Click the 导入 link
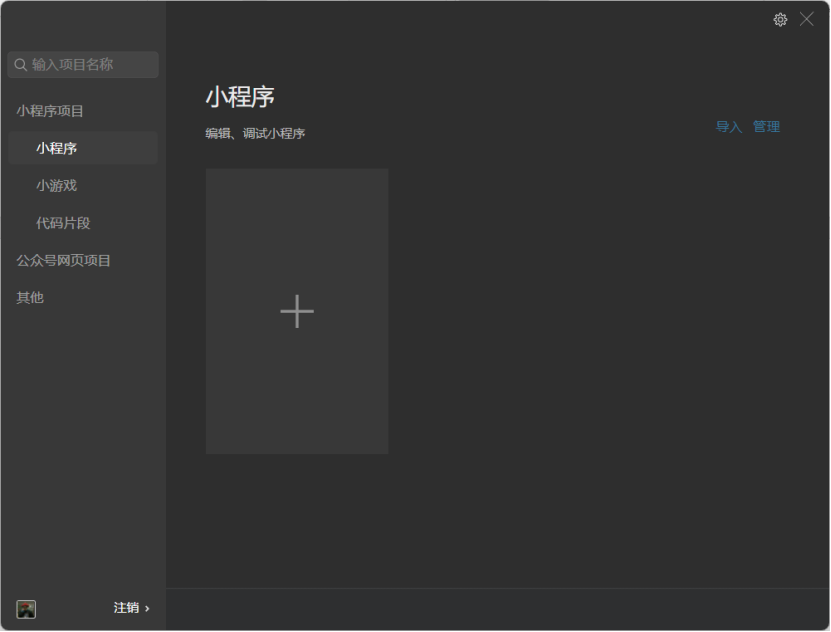The width and height of the screenshot is (831, 632). pyautogui.click(x=729, y=127)
